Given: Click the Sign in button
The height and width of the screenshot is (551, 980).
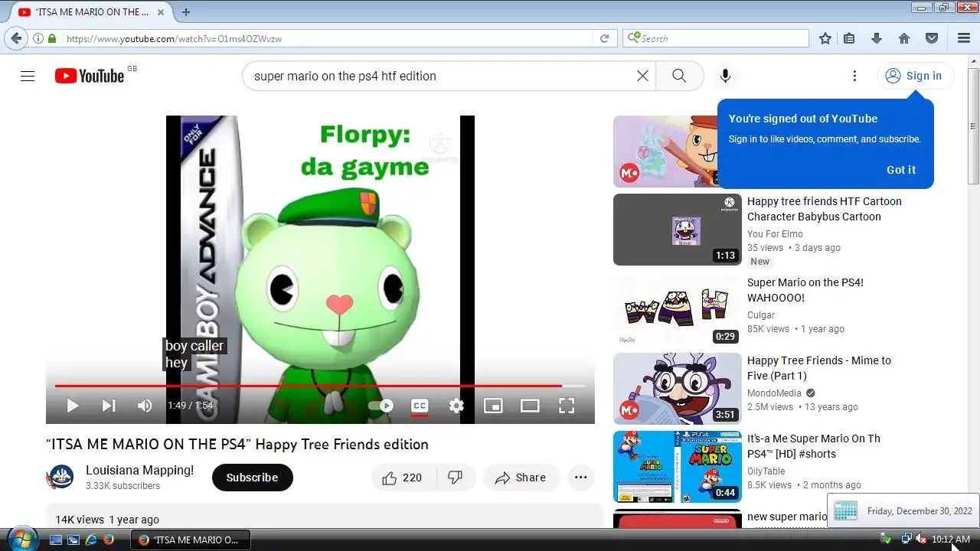Looking at the screenshot, I should tap(915, 76).
